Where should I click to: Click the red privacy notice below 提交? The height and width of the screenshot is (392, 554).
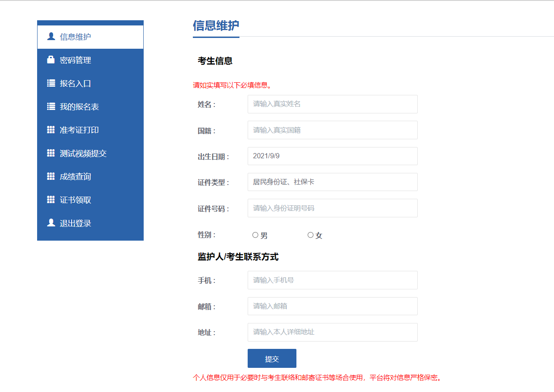tap(318, 378)
